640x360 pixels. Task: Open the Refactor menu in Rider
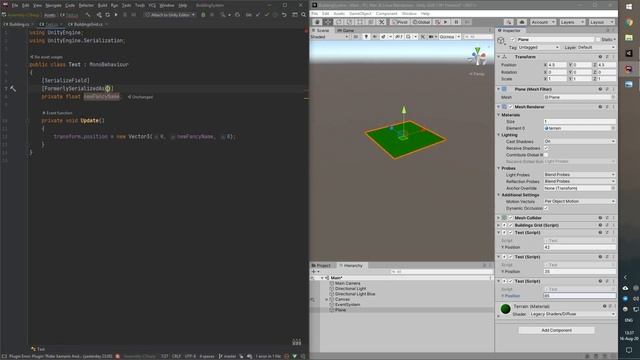(86, 5)
